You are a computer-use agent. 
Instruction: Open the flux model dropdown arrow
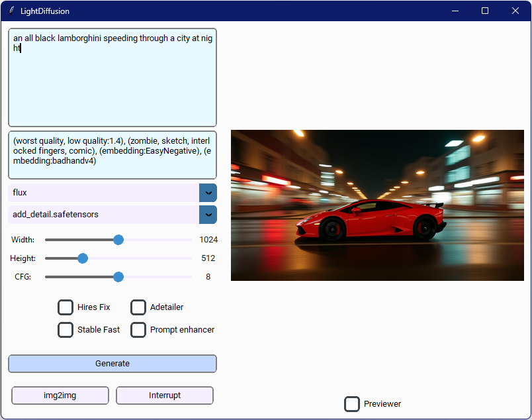pos(208,193)
